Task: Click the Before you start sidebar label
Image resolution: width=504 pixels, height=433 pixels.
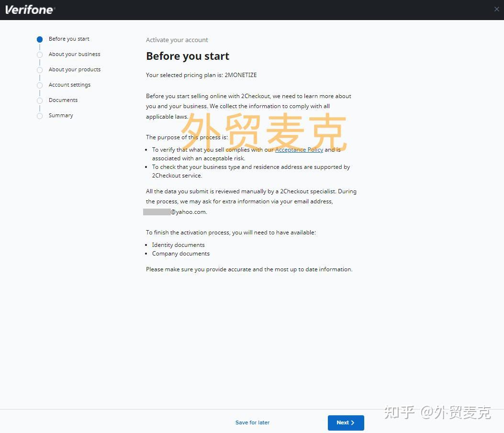Action: click(x=69, y=39)
